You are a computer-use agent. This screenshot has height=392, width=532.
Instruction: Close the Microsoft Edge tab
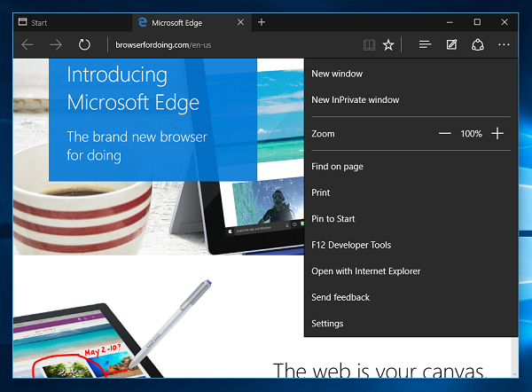(240, 22)
